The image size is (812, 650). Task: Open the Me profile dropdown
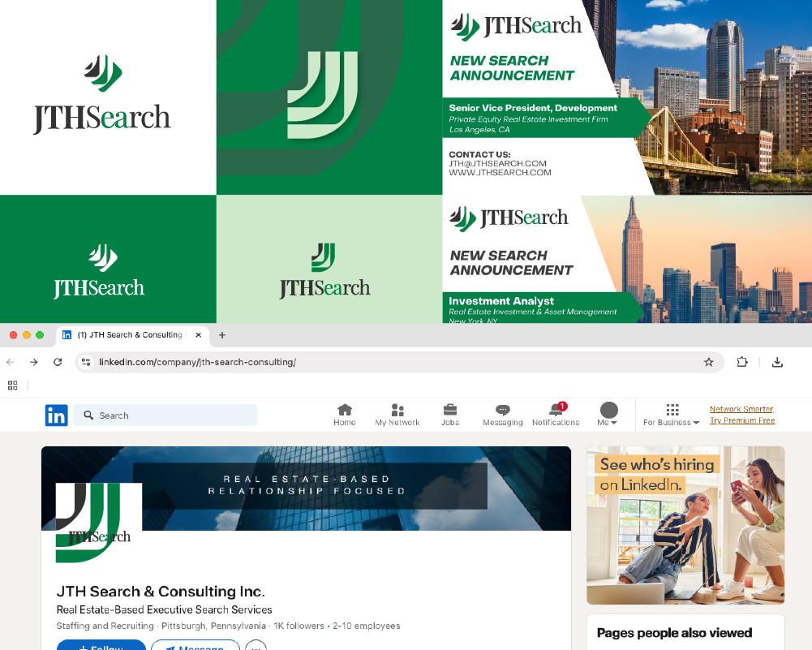(x=608, y=415)
